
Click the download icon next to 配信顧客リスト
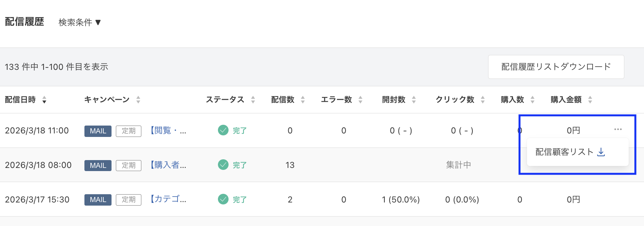[602, 152]
